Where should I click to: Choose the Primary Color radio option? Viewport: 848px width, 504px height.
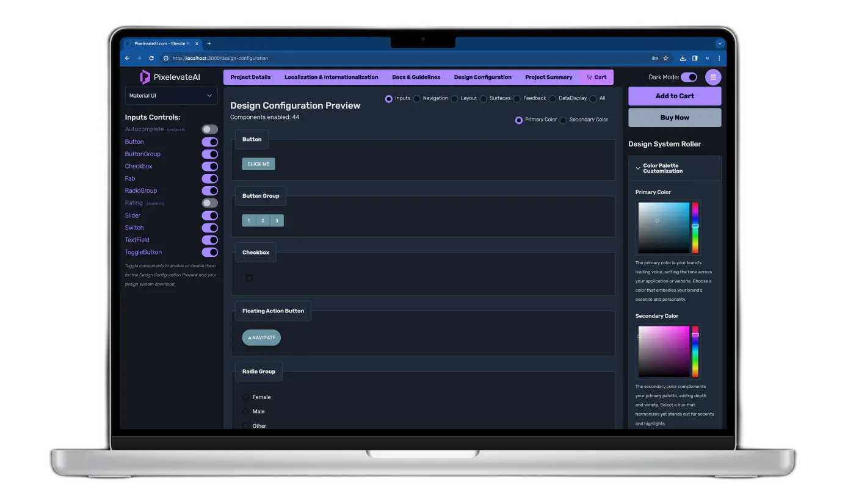519,120
